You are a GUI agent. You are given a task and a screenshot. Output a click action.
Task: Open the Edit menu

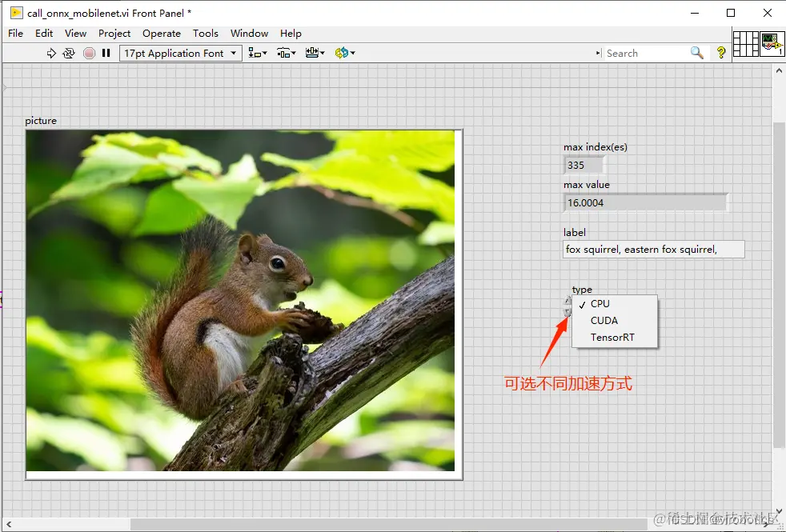point(44,33)
